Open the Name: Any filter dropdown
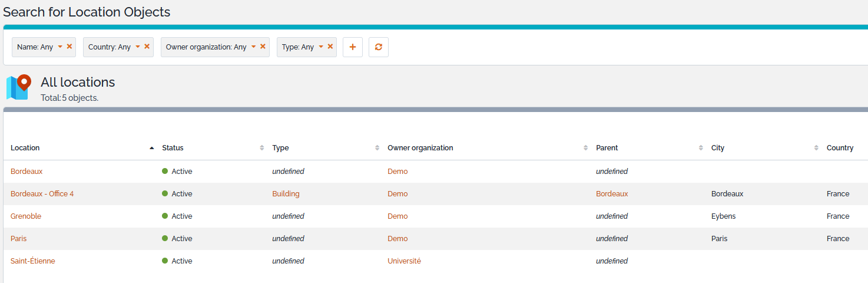Screen dimensions: 868x283 (39, 47)
